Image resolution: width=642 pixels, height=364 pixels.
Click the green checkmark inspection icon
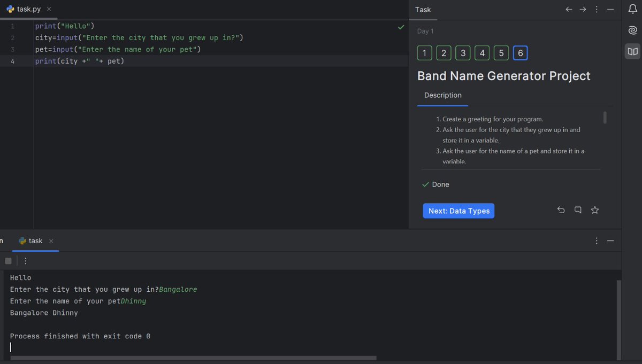click(401, 27)
